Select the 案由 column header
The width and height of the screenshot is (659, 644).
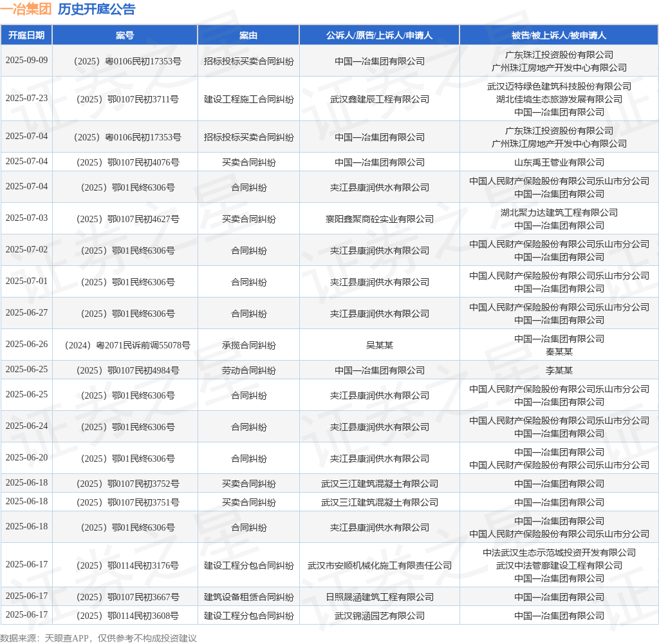tap(248, 35)
